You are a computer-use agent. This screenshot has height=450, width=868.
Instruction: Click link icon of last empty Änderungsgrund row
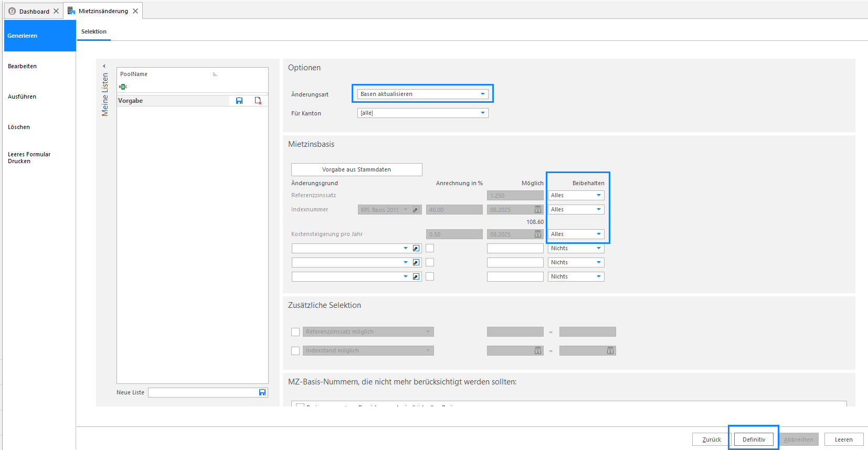coord(416,276)
